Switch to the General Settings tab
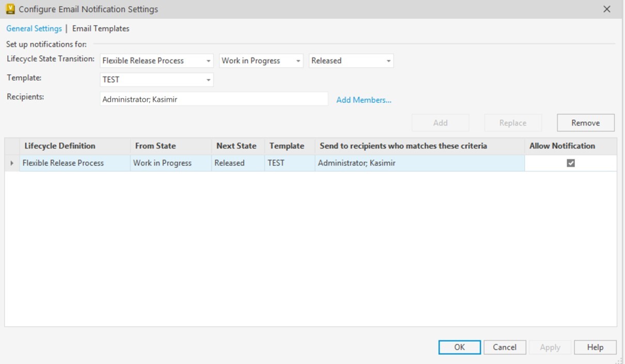 pos(34,28)
